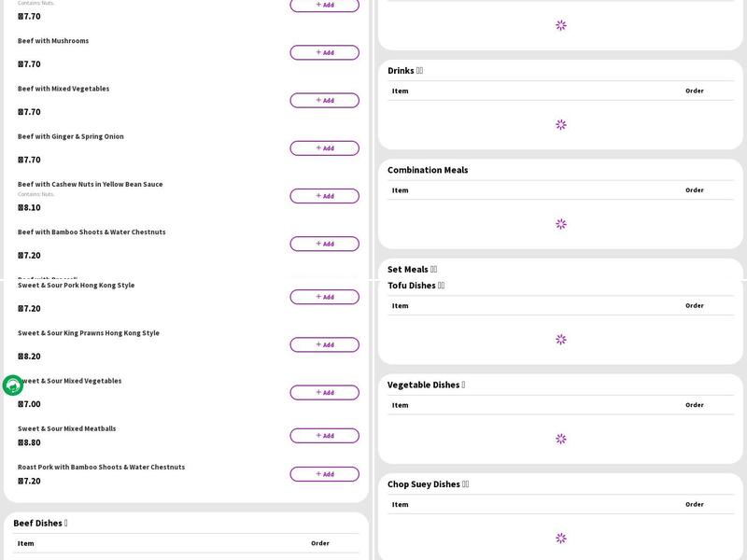Add Sweet & Sour Mixed Meatballs to order

click(324, 436)
